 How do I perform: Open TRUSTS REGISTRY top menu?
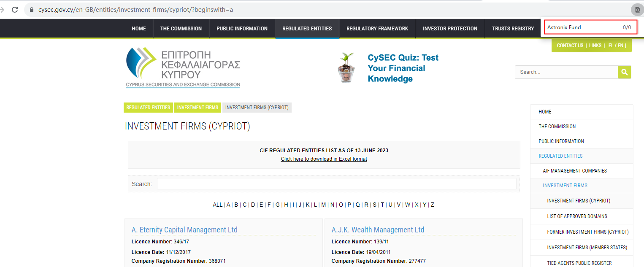coord(513,29)
